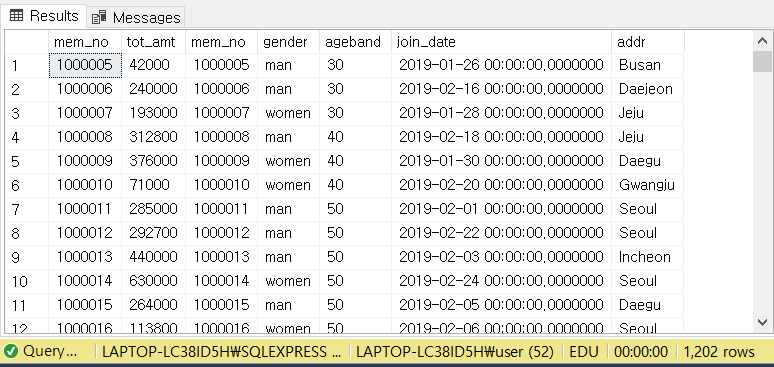Click Seoul in the 2019-02-24 row

(x=648, y=282)
